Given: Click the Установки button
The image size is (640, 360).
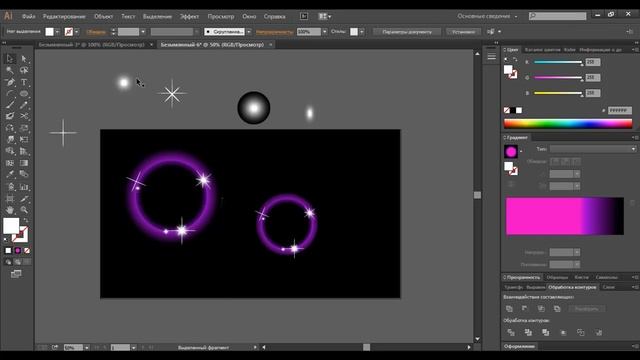Looking at the screenshot, I should (463, 32).
